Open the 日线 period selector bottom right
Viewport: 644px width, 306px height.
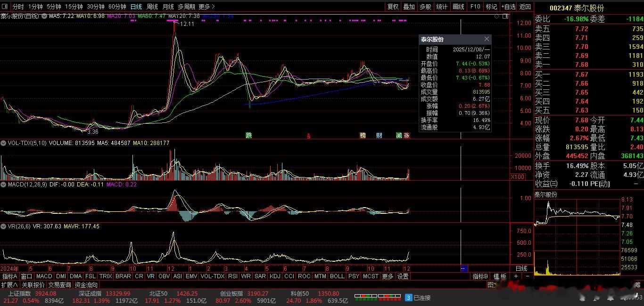point(521,268)
